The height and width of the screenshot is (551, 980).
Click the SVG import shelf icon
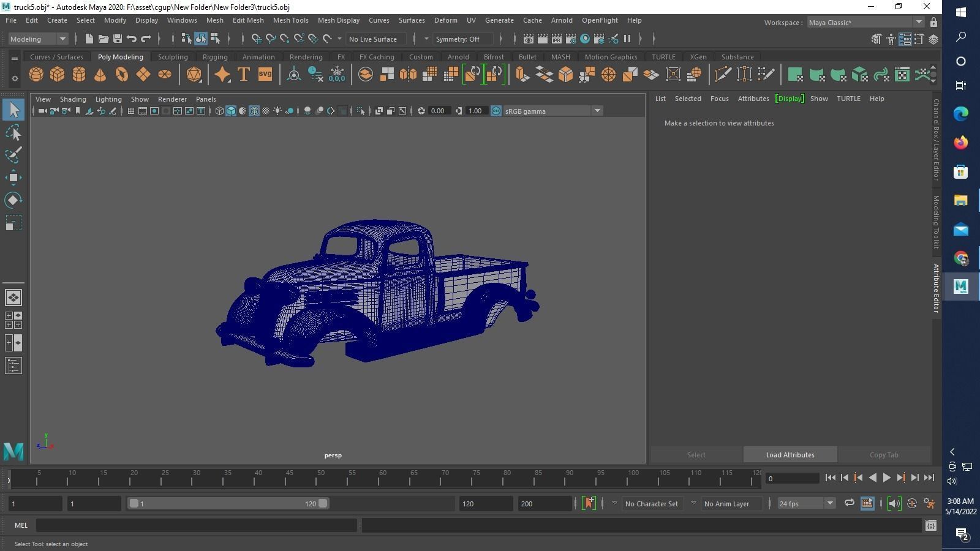pos(265,75)
